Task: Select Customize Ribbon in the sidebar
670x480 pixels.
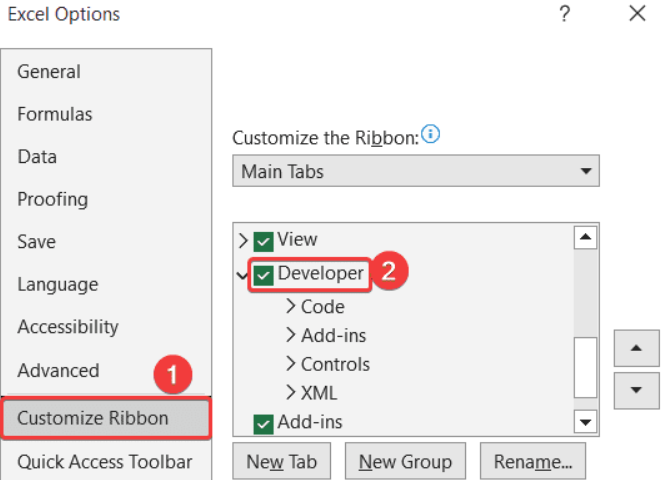Action: tap(106, 418)
